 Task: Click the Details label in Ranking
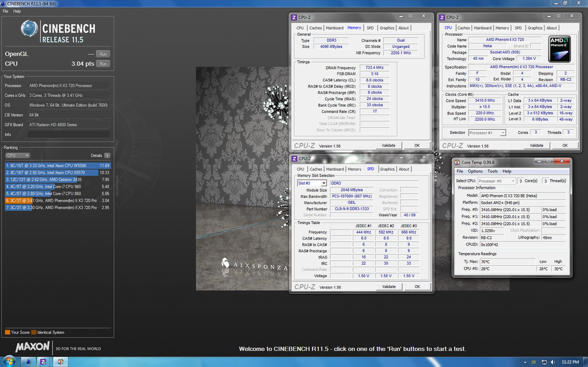coord(97,155)
